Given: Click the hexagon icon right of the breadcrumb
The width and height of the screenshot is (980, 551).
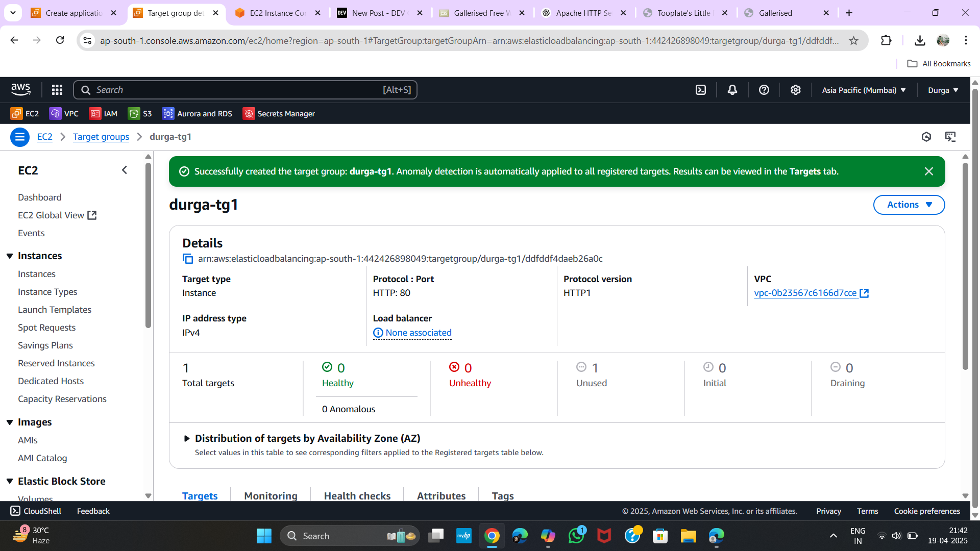Looking at the screenshot, I should coord(926,137).
